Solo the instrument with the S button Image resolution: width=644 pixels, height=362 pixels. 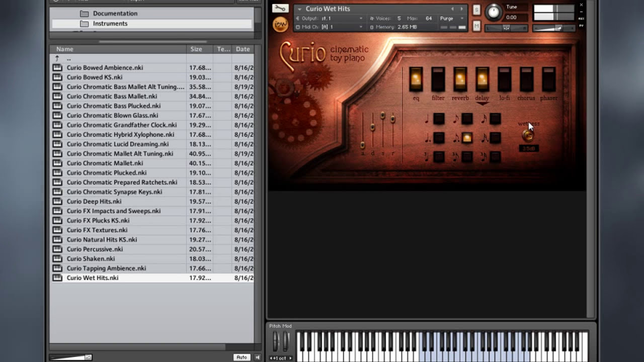click(x=476, y=10)
